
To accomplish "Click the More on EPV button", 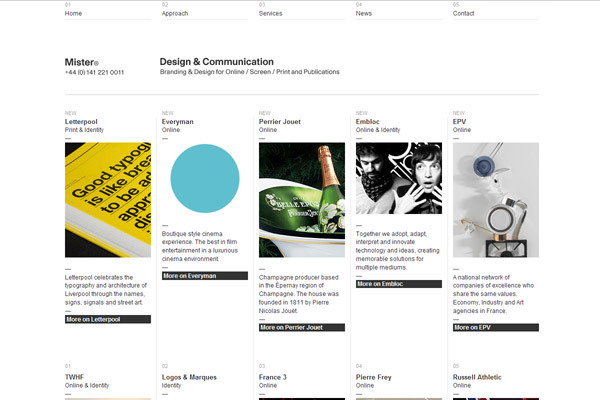I will (x=496, y=327).
